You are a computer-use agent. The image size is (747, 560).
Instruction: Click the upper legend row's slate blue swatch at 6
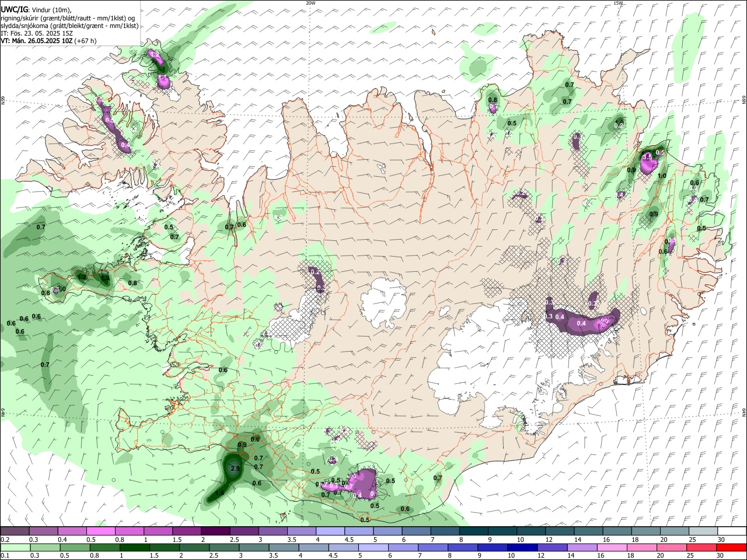tap(416, 531)
